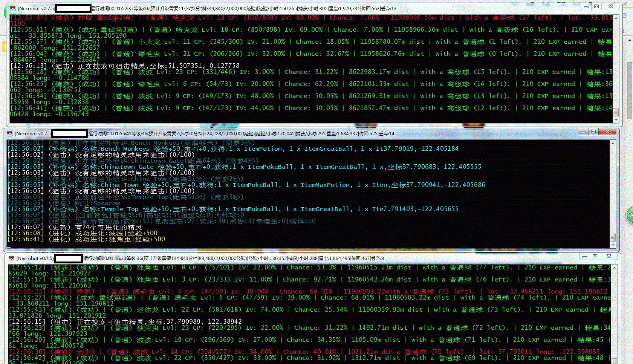The height and width of the screenshot is (364, 633).
Task: Click the red 12:55:23 绿毛虫 挣脱 line in bottom window
Action: tap(308, 291)
